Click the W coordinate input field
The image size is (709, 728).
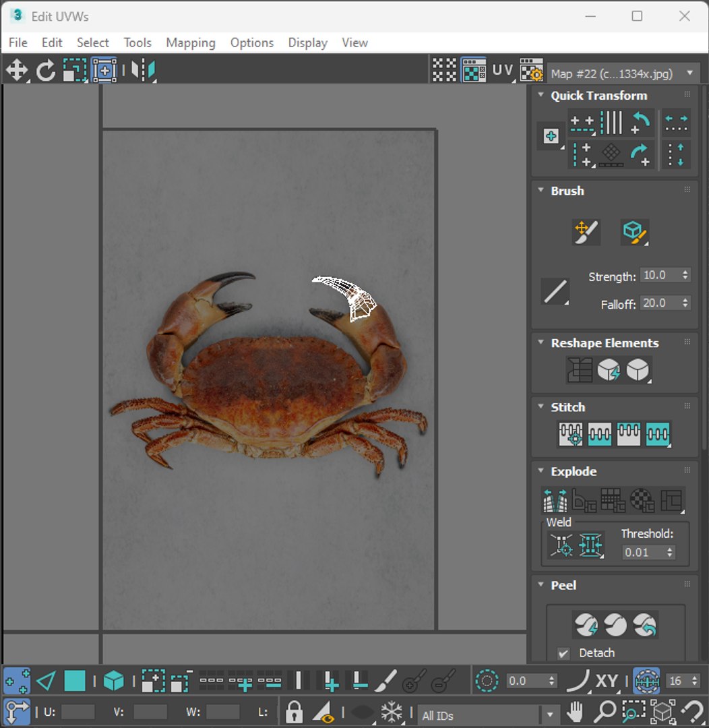tap(223, 712)
